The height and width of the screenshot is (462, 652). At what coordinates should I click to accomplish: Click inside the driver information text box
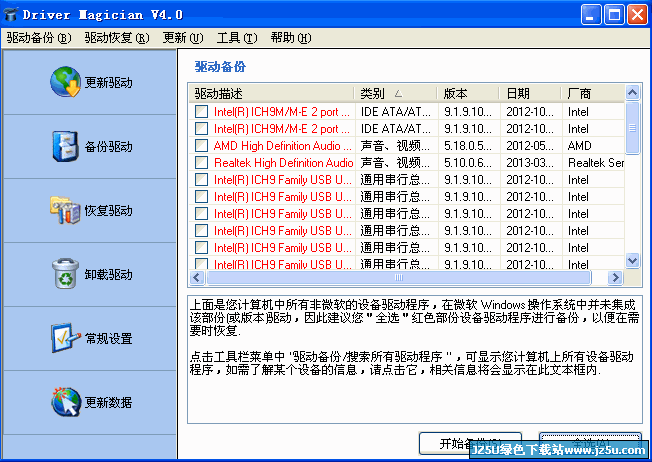tap(415, 359)
